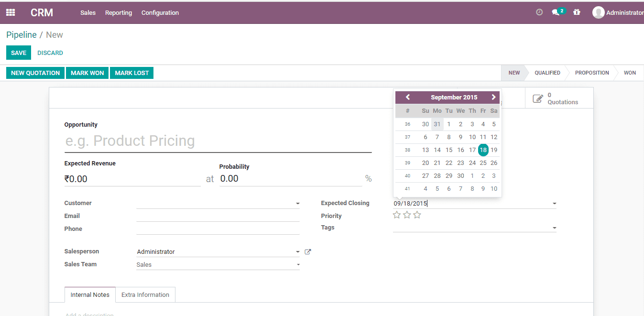
Task: Save the new opportunity
Action: [19, 53]
